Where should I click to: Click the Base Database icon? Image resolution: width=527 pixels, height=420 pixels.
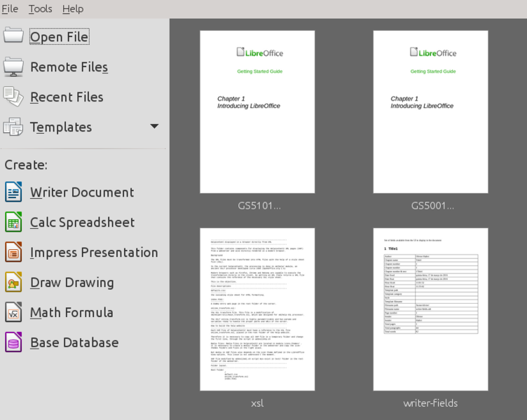tap(13, 342)
